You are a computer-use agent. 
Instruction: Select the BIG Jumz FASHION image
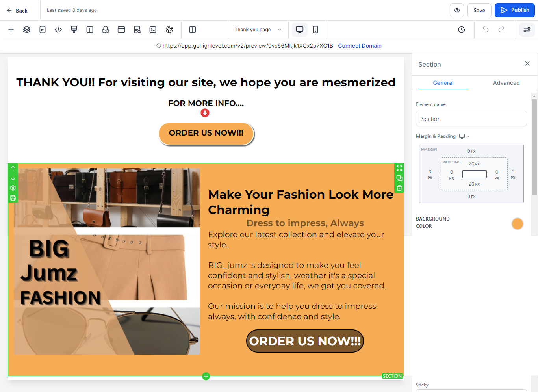[107, 261]
